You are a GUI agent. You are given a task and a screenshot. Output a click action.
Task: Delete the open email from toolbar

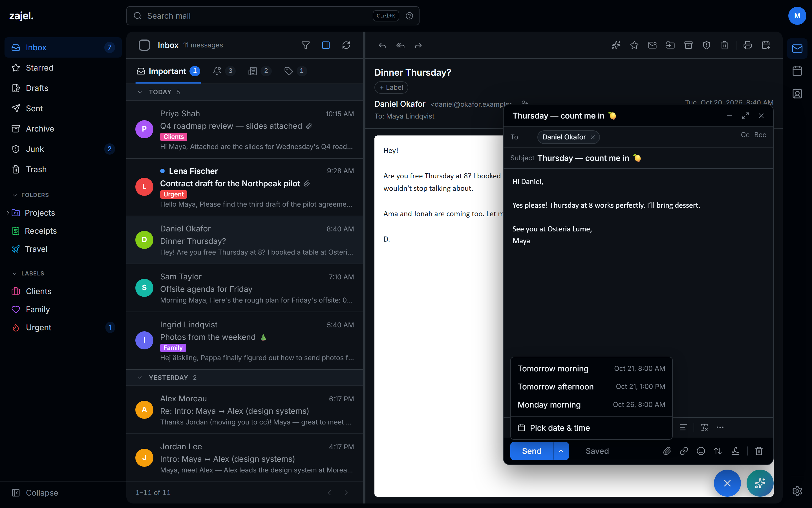click(725, 45)
